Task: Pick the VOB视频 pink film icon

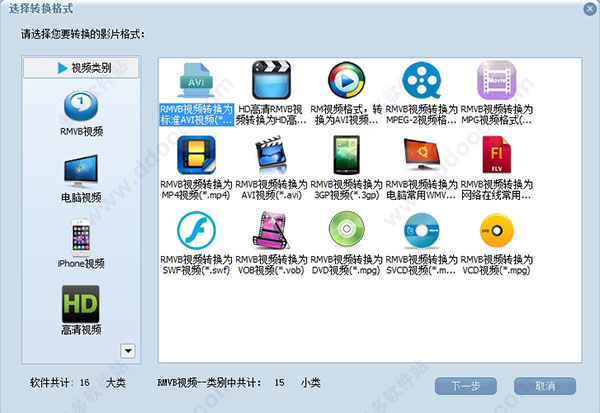Action: pos(271,230)
